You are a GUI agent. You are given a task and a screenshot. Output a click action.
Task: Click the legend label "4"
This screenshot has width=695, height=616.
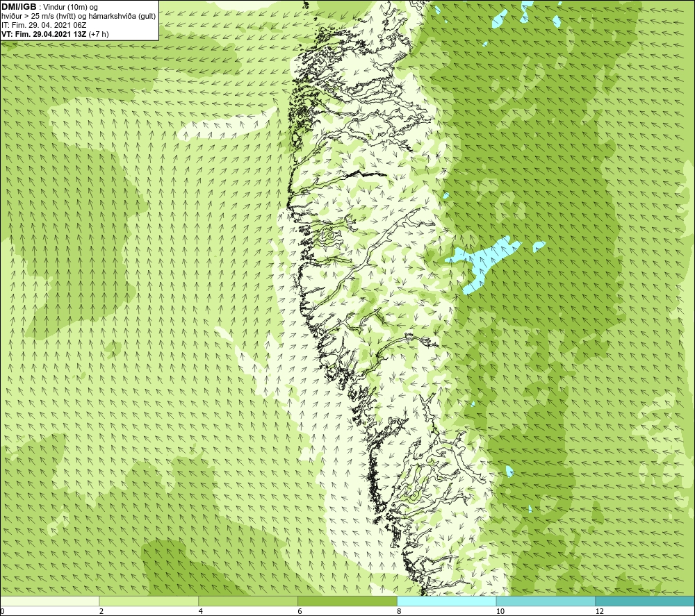click(x=201, y=612)
